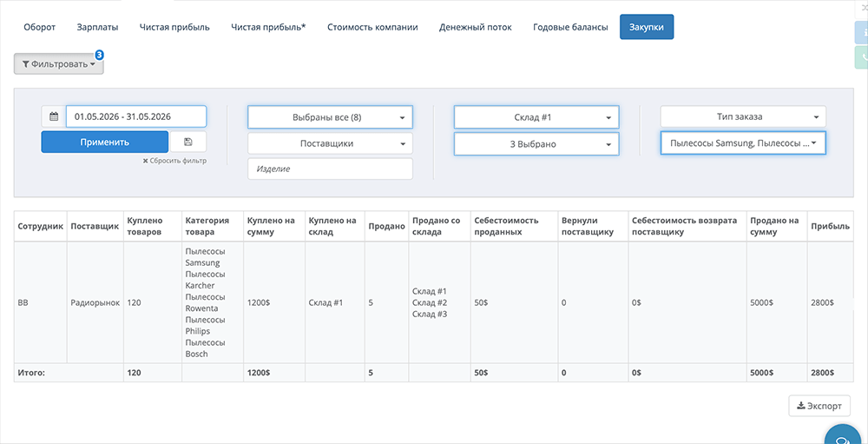This screenshot has width=868, height=444.
Task: Select the Чистая прибыль tab without asterisk
Action: [x=174, y=27]
